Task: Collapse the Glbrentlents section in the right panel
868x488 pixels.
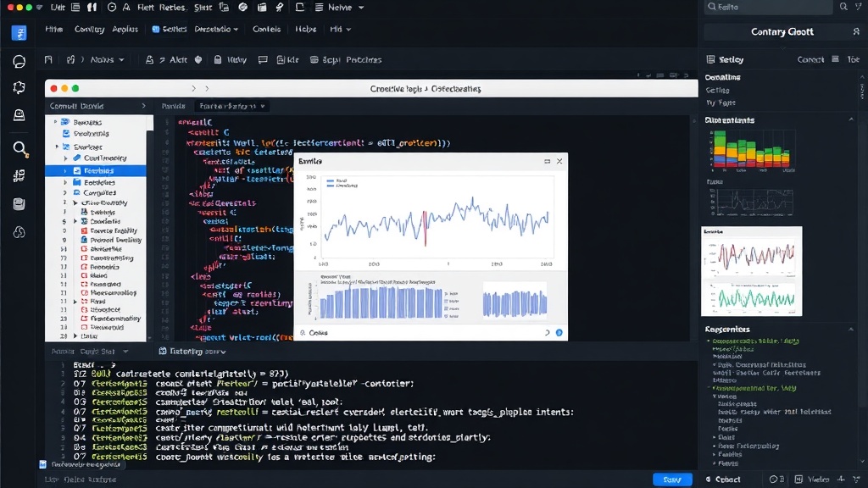Action: click(x=851, y=119)
